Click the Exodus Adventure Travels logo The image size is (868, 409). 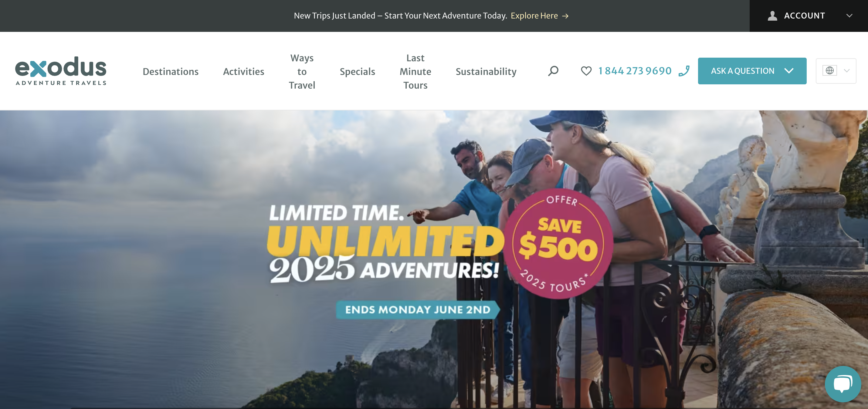click(x=61, y=71)
